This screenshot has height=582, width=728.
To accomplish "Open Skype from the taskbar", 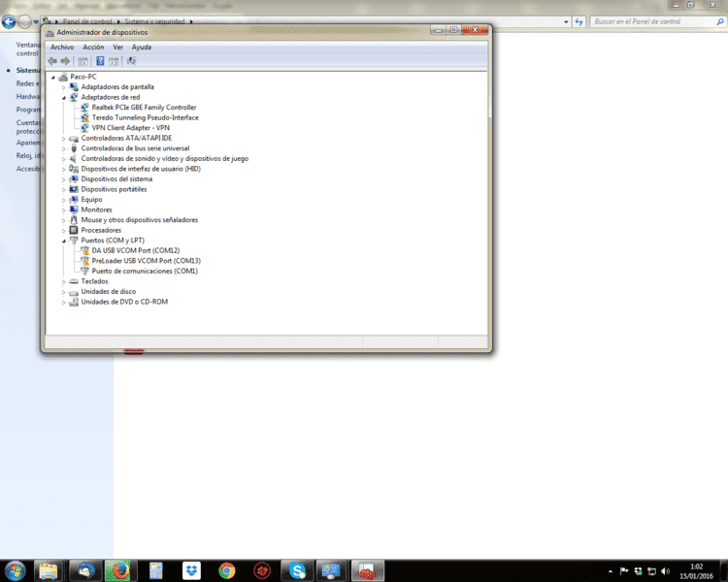I will (x=297, y=570).
